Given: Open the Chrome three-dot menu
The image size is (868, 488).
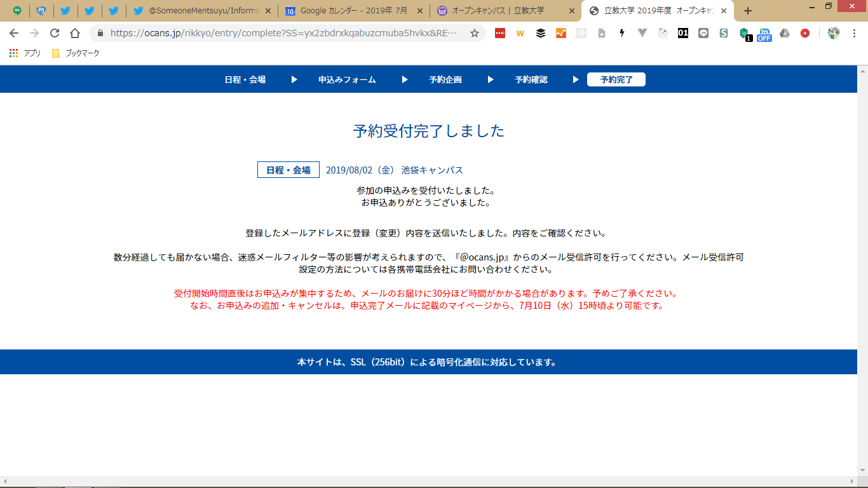Looking at the screenshot, I should click(854, 34).
